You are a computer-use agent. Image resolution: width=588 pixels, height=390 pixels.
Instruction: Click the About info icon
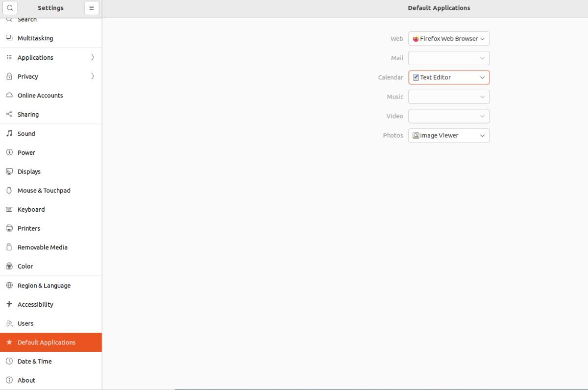(9, 380)
